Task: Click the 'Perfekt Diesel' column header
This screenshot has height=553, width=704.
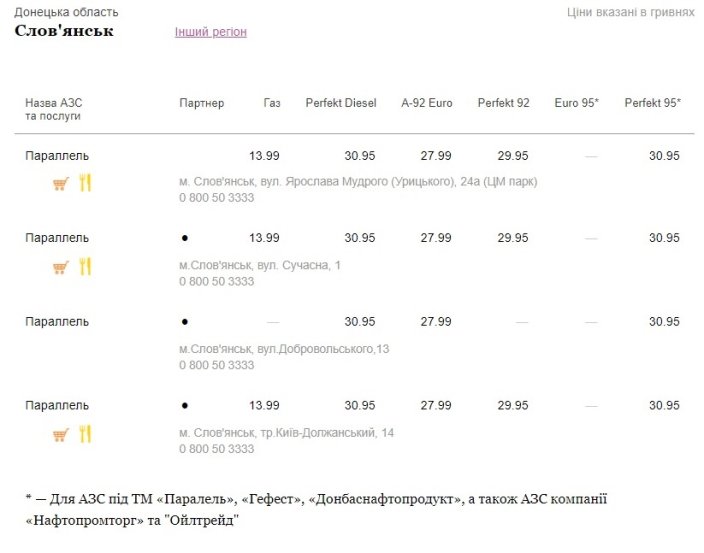Action: tap(341, 103)
